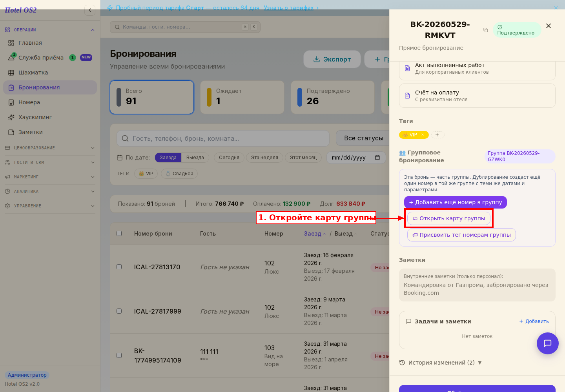565x392 pixels.
Task: Remove the VIP tag from the booking
Action: (423, 135)
